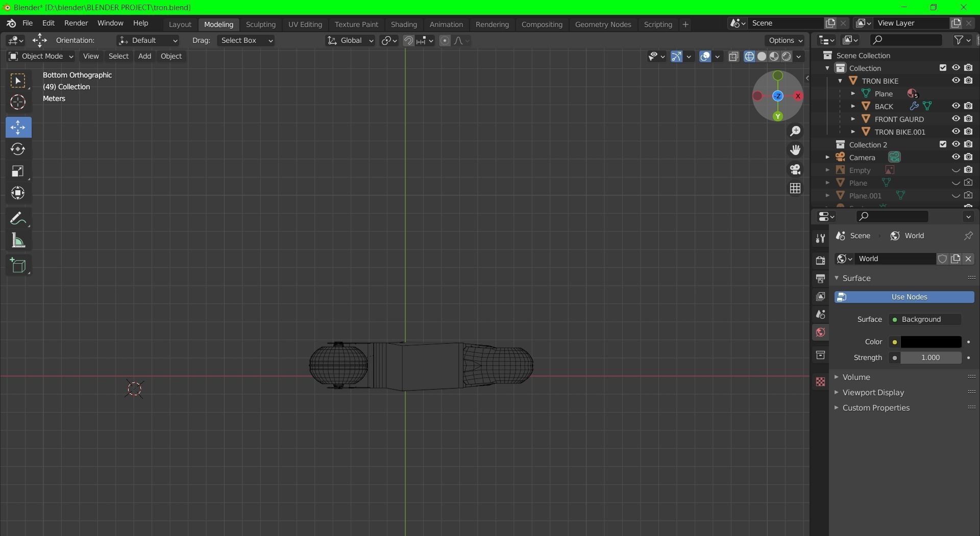The width and height of the screenshot is (980, 536).
Task: Open the Texture properties tab
Action: [820, 381]
